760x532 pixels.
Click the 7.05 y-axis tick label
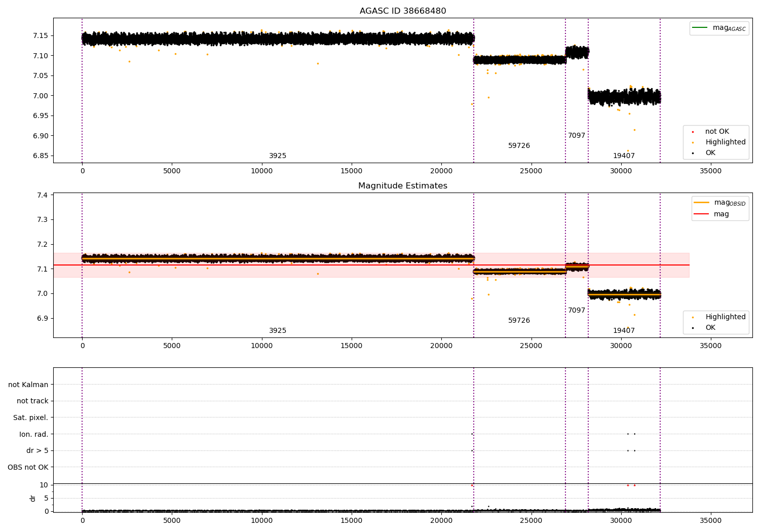(41, 75)
